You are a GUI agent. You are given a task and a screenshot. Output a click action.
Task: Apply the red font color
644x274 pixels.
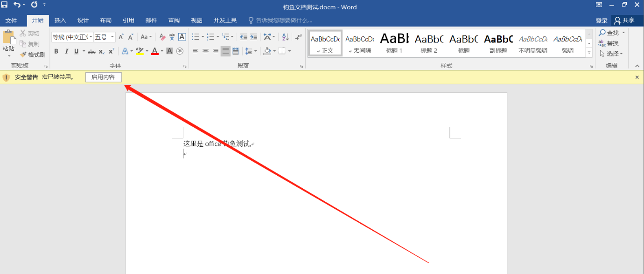tap(155, 51)
